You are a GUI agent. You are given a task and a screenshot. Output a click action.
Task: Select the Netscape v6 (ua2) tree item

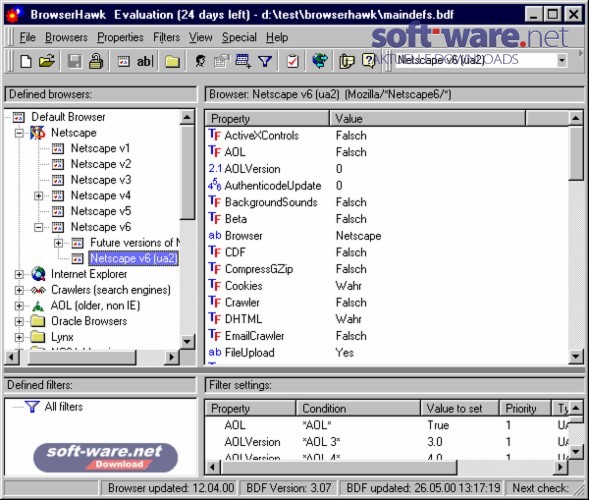point(133,258)
